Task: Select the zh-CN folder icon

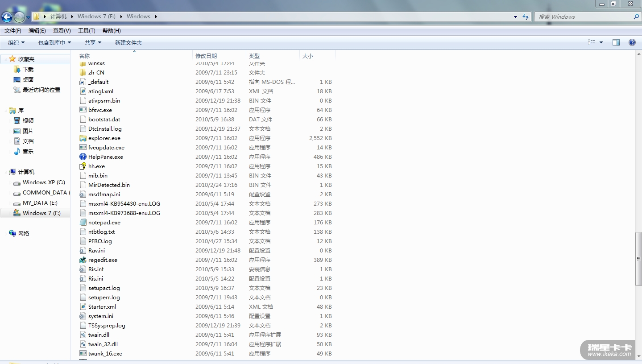Action: [x=83, y=73]
